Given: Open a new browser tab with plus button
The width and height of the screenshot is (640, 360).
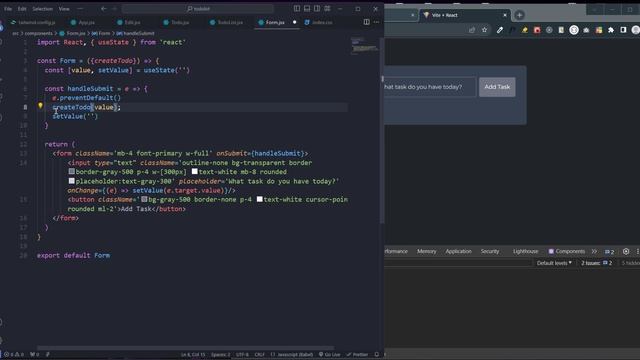Looking at the screenshot, I should [x=519, y=15].
